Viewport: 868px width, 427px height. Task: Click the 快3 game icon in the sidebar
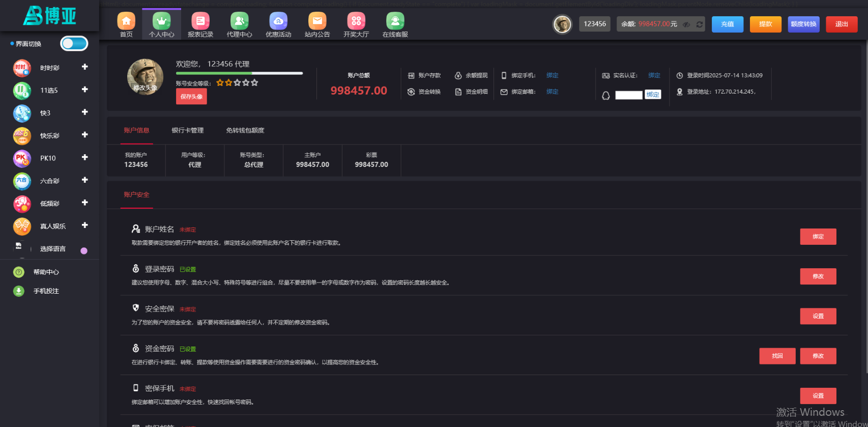pyautogui.click(x=22, y=113)
